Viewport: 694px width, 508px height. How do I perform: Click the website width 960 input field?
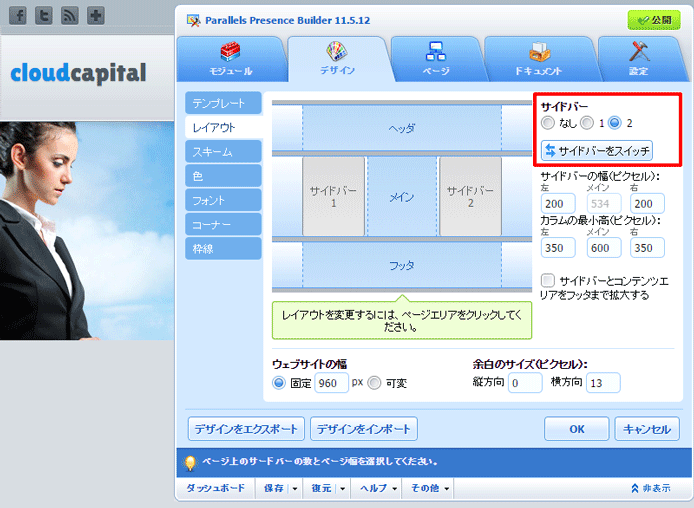tap(330, 383)
